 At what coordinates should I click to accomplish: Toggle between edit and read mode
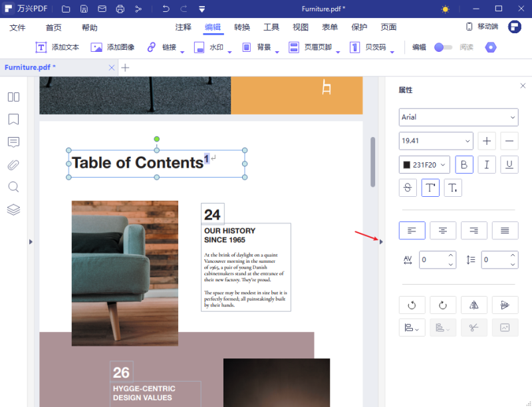click(443, 47)
